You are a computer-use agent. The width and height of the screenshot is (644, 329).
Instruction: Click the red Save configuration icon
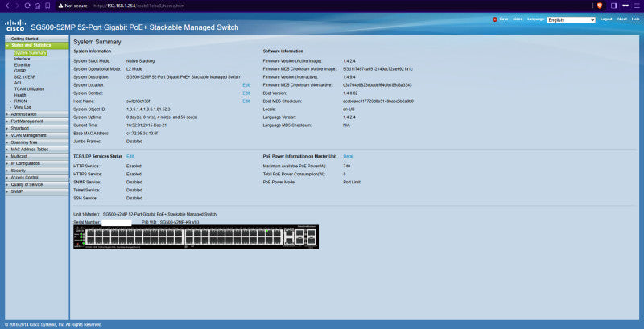point(495,19)
